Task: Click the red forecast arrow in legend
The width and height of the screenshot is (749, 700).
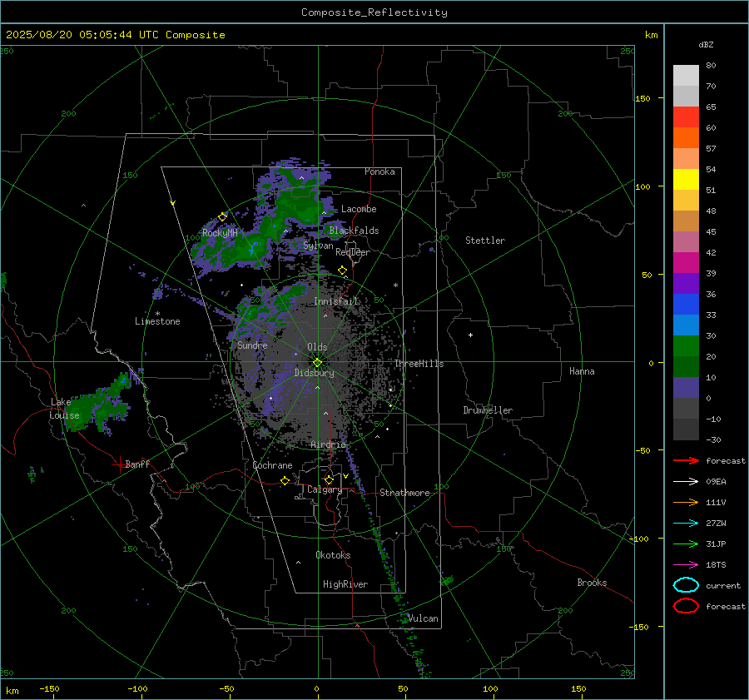Action: point(686,460)
